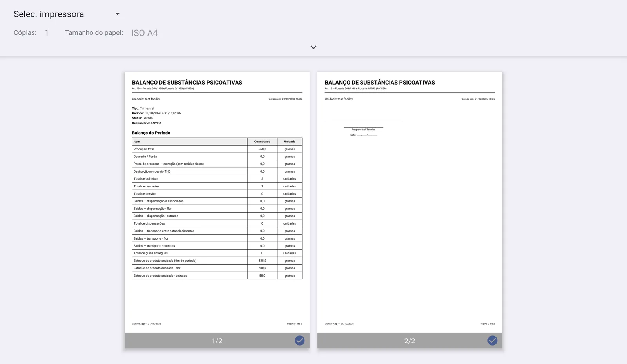Viewport: 627px width, 364px height.
Task: Change the number of copies value
Action: tap(47, 33)
